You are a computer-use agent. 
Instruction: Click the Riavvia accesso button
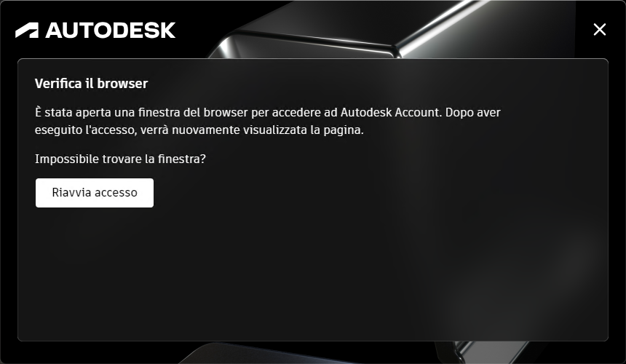(95, 193)
